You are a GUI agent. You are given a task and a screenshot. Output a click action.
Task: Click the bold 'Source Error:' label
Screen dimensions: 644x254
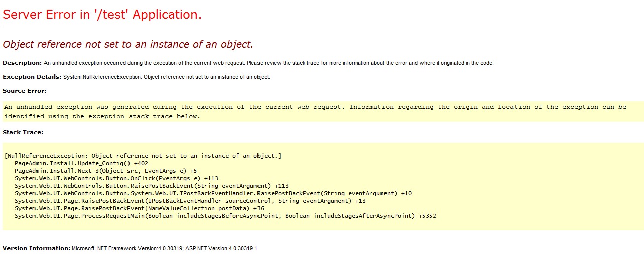tap(24, 91)
